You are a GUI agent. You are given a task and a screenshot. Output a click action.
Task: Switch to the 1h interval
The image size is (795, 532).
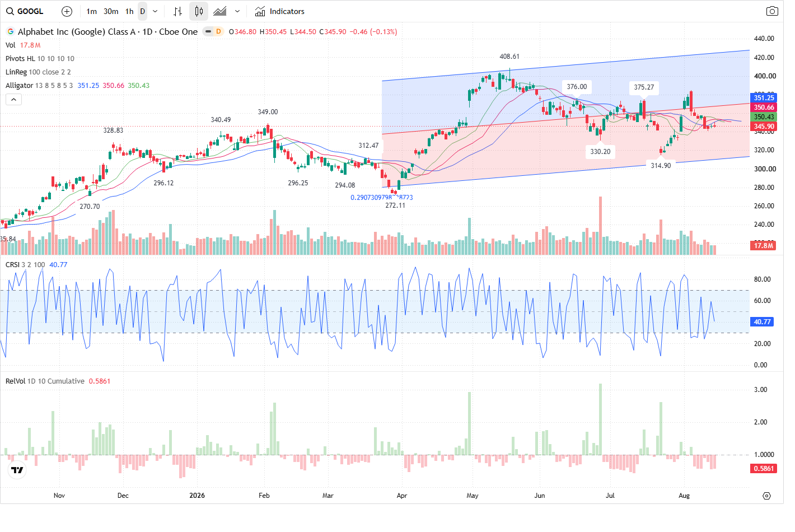129,11
